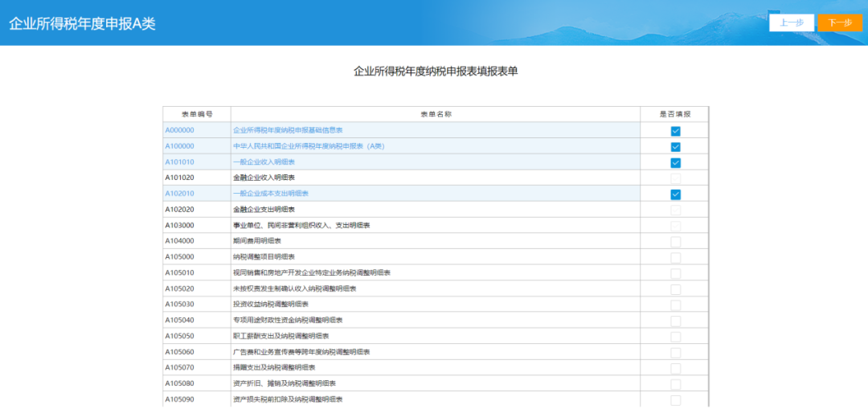The height and width of the screenshot is (409, 868).
Task: Click the code cell A105070
Action: point(179,367)
